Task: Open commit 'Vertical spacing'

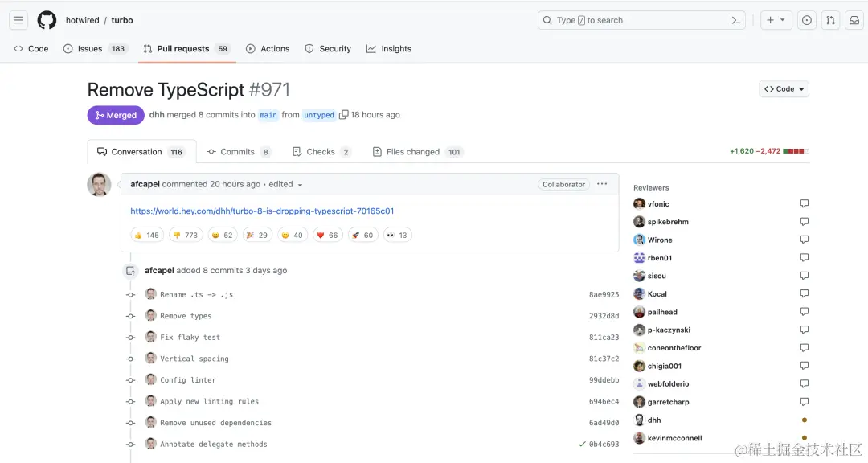Action: [194, 359]
